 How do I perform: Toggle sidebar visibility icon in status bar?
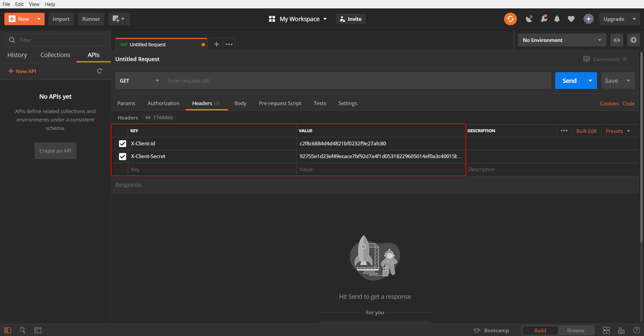[x=8, y=330]
